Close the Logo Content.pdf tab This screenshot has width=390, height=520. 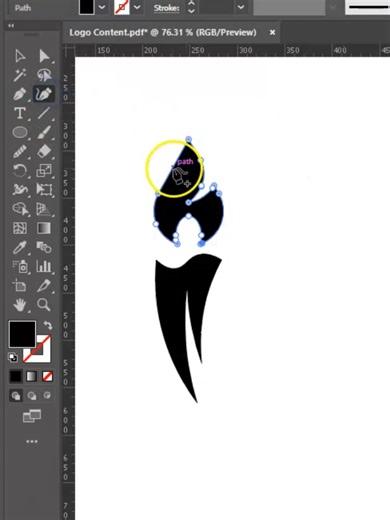click(272, 32)
